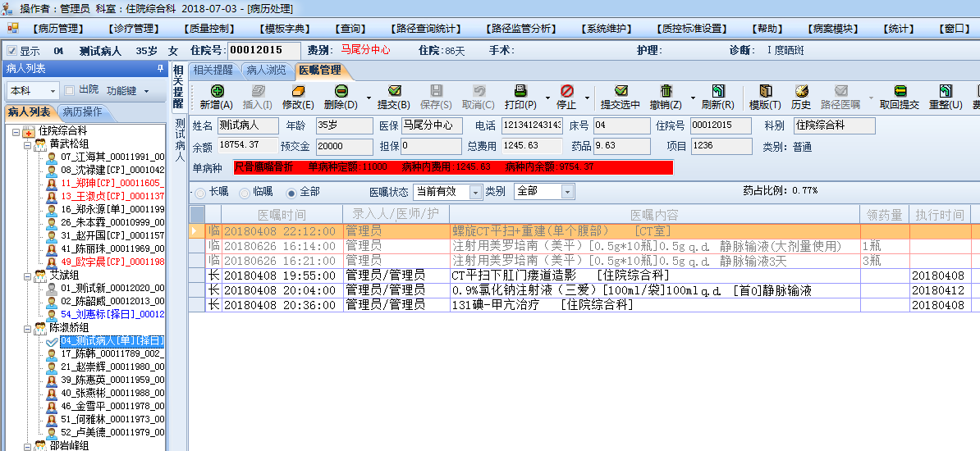Select the 长嘱 radio button
Viewport: 980px width, 451px height.
click(x=200, y=193)
